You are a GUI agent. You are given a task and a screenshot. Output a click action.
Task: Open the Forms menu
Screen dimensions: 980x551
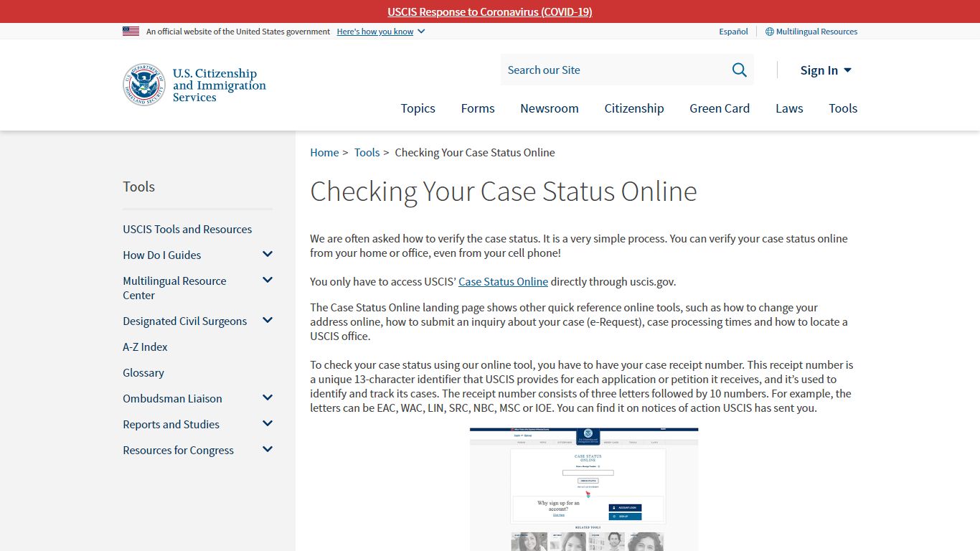point(478,108)
